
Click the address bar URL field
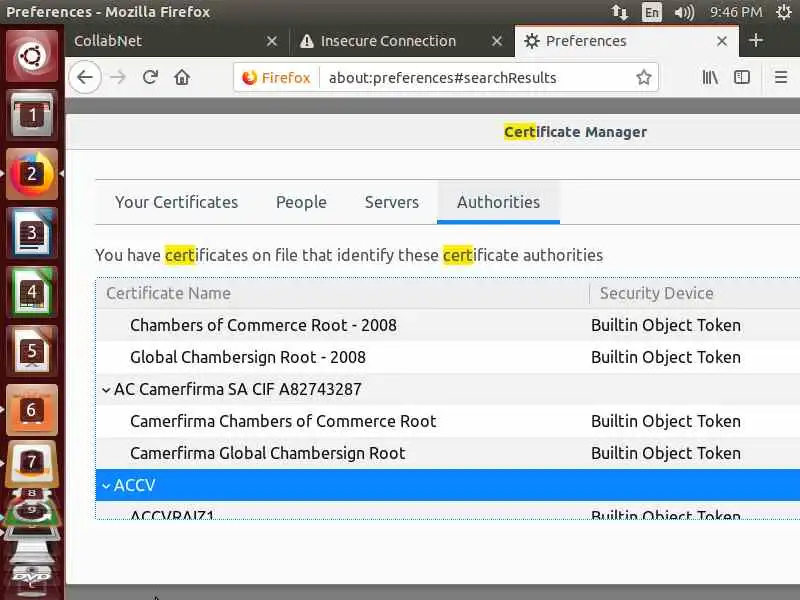[x=470, y=77]
